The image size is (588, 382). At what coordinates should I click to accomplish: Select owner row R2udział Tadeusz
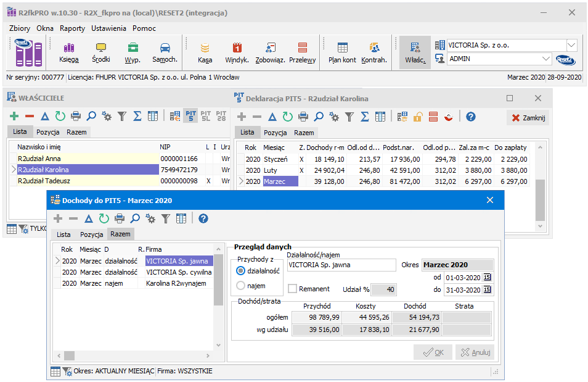click(x=88, y=181)
